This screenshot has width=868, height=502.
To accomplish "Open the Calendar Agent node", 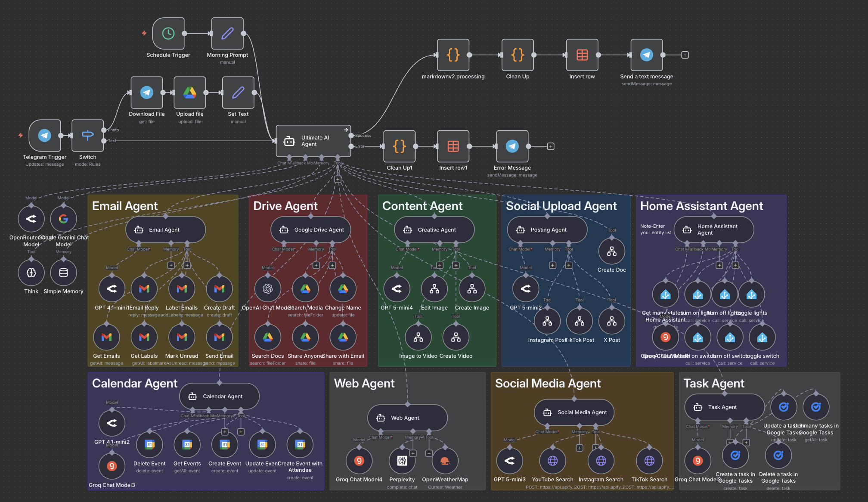I will [x=219, y=396].
